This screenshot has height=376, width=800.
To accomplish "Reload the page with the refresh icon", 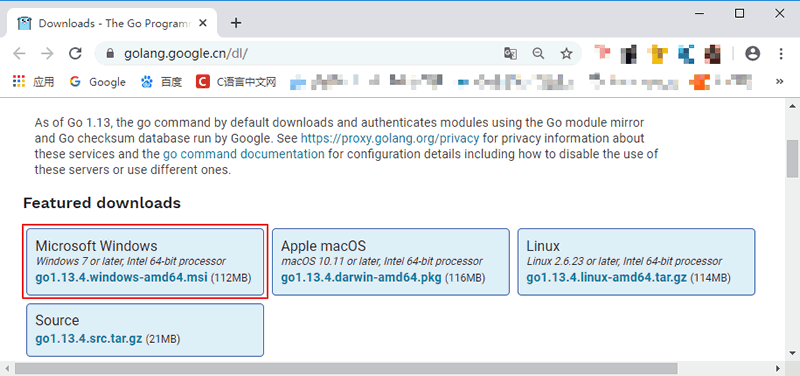I will coord(76,54).
